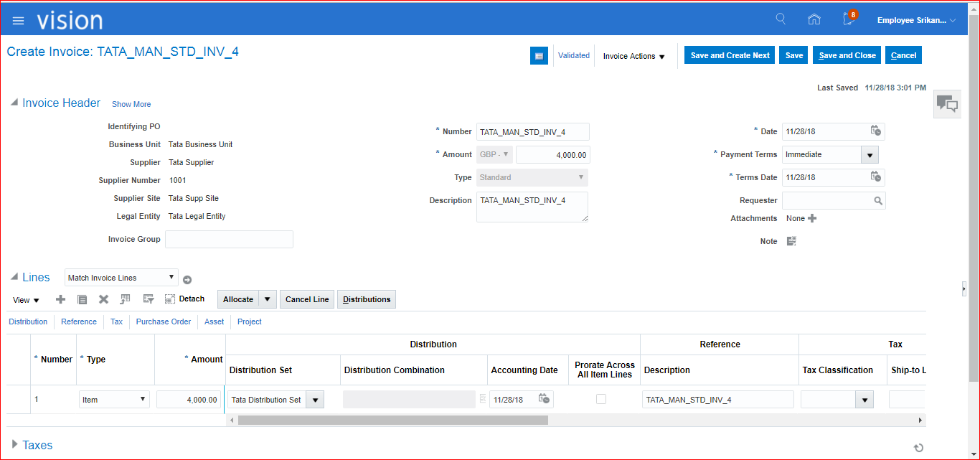Click the Invoice Group input field
This screenshot has width=980, height=460.
pyautogui.click(x=229, y=239)
